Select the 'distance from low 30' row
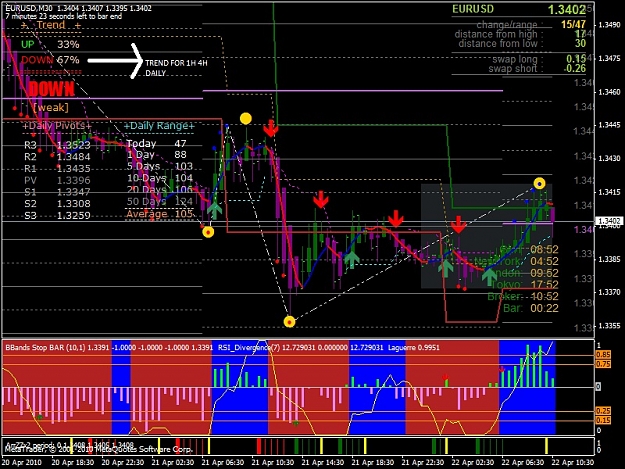625x469 pixels. 522,43
